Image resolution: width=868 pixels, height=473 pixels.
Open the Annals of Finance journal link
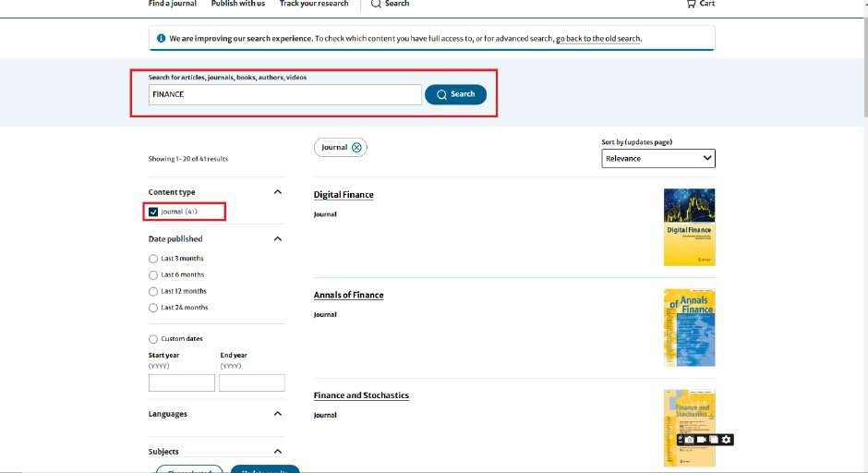348,295
